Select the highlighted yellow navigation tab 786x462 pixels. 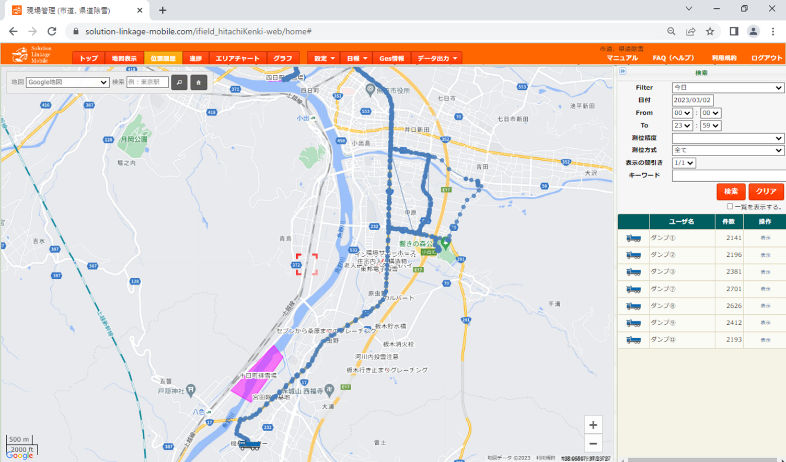(163, 58)
